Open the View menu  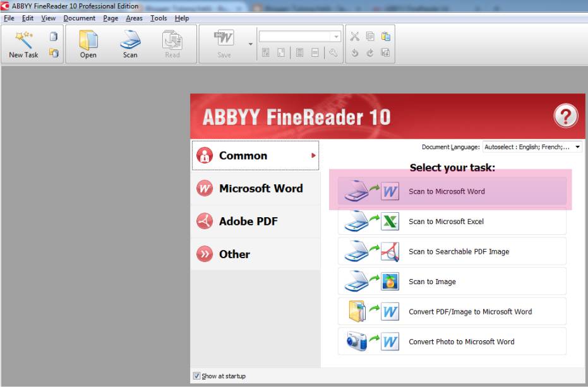point(48,18)
